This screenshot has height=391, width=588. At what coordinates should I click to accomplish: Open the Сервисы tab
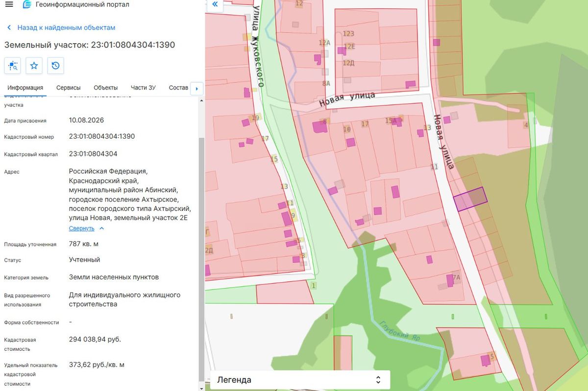(69, 88)
